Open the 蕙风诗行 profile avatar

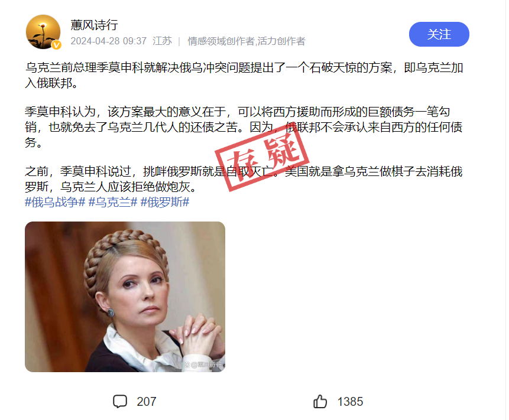pos(43,32)
